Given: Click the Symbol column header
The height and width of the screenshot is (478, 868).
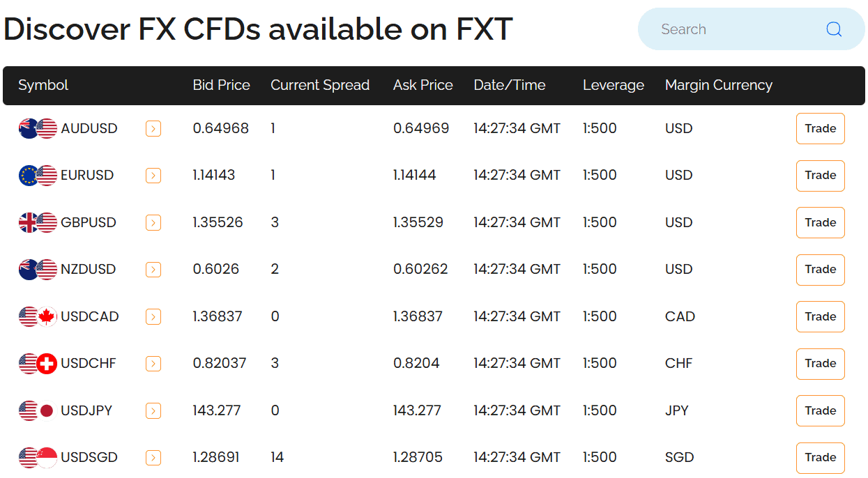Looking at the screenshot, I should [x=43, y=85].
